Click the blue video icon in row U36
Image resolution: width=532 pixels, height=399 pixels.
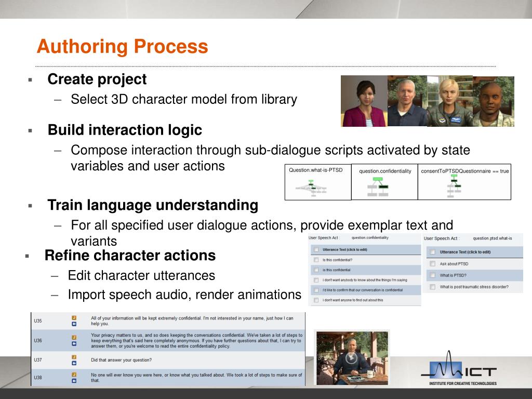click(74, 344)
